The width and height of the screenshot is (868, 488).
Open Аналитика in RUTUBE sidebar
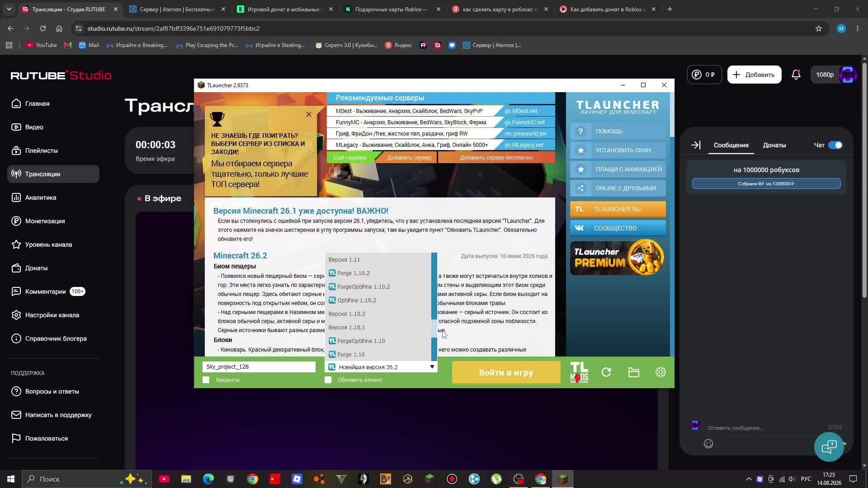(53, 197)
